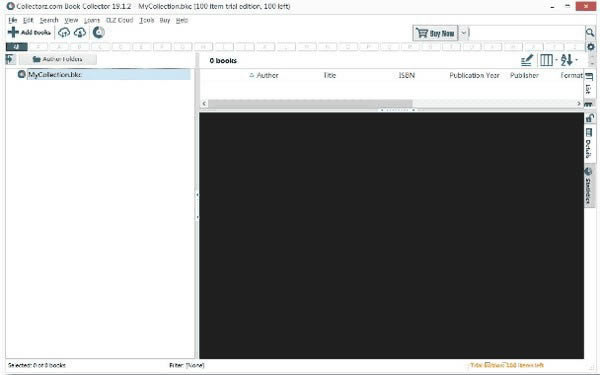Switch to the Statistics side tab
600x375 pixels.
[589, 187]
